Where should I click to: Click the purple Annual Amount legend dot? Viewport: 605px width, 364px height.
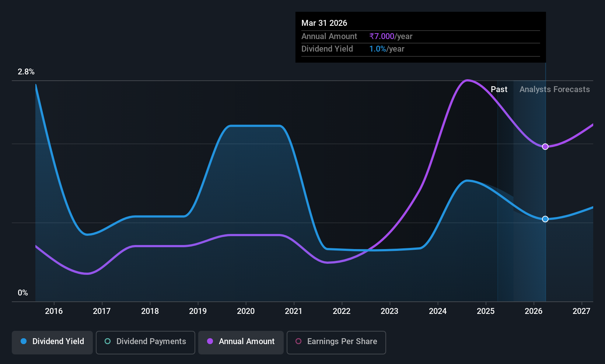(x=210, y=341)
